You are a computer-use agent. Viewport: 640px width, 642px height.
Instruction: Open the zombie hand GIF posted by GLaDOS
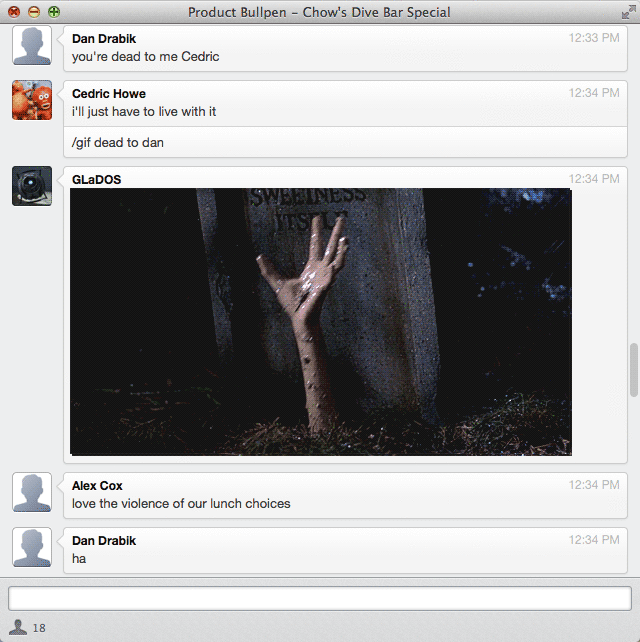(321, 322)
